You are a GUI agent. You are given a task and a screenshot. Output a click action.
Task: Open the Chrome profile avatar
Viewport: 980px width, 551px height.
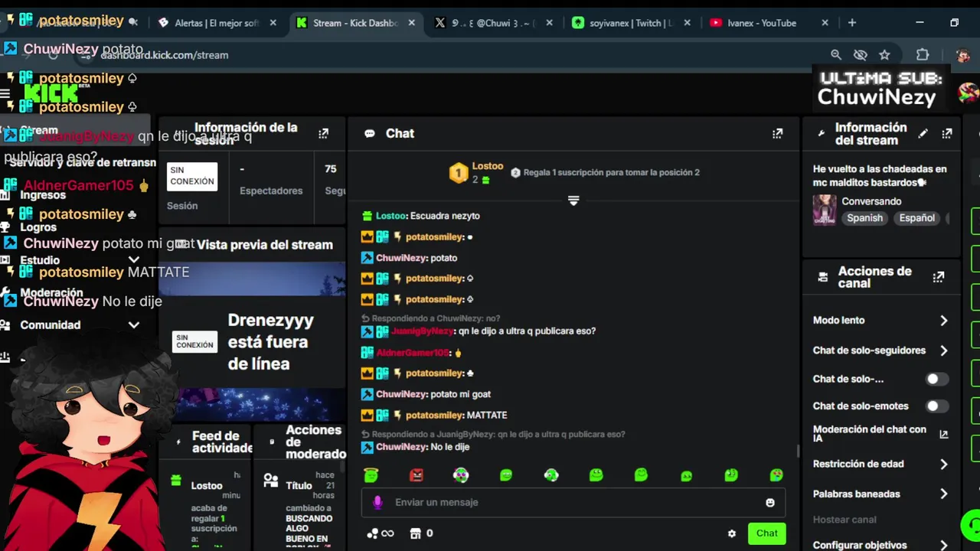tap(962, 55)
